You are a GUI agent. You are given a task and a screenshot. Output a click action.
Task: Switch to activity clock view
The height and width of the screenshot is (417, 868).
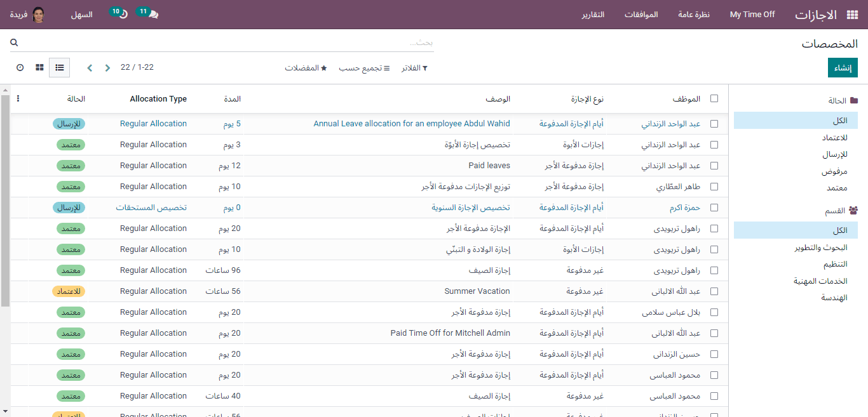point(20,67)
